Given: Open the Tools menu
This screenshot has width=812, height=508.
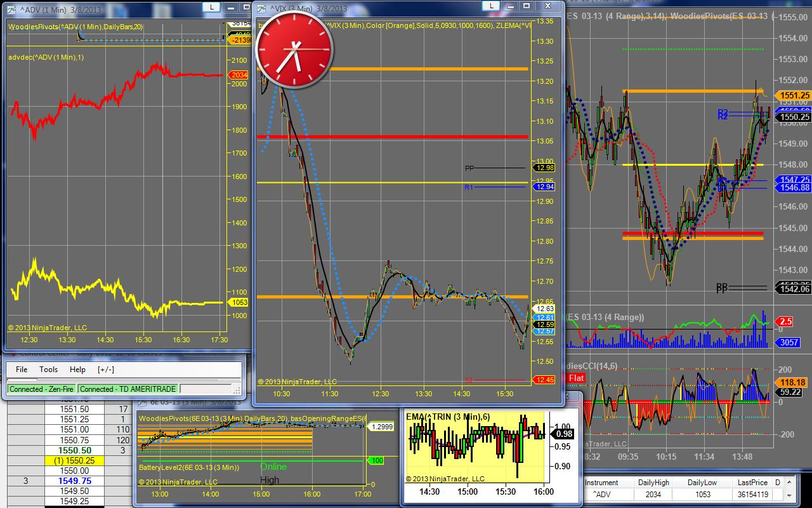Looking at the screenshot, I should click(x=48, y=369).
